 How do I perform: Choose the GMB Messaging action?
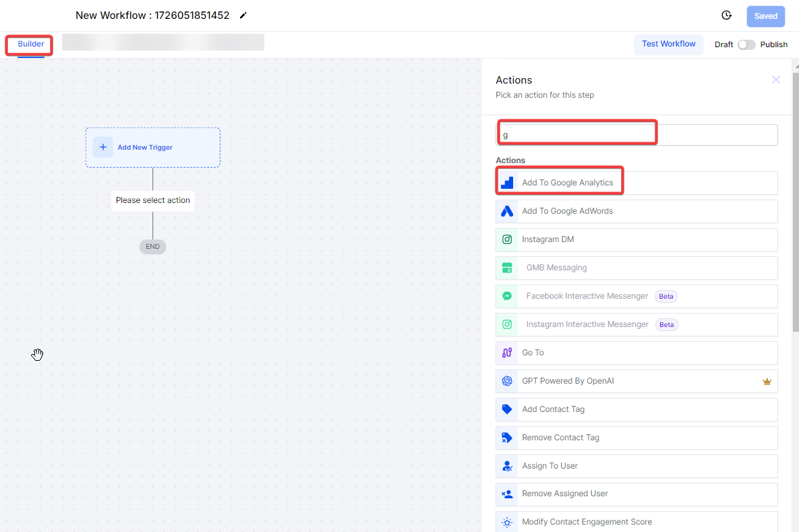(637, 268)
